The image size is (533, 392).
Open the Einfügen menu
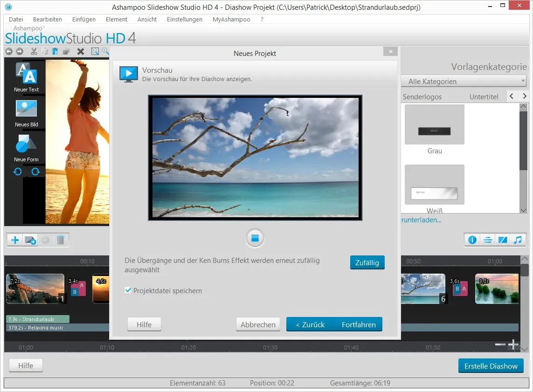point(83,20)
